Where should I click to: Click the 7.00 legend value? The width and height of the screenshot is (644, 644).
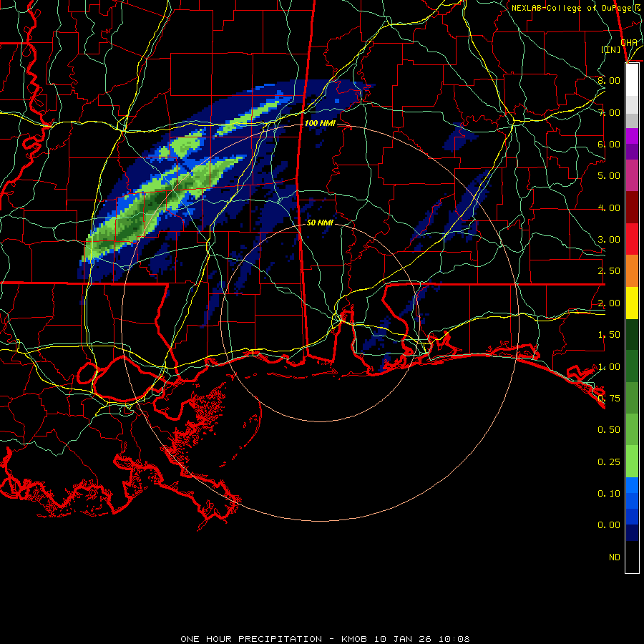click(x=609, y=112)
